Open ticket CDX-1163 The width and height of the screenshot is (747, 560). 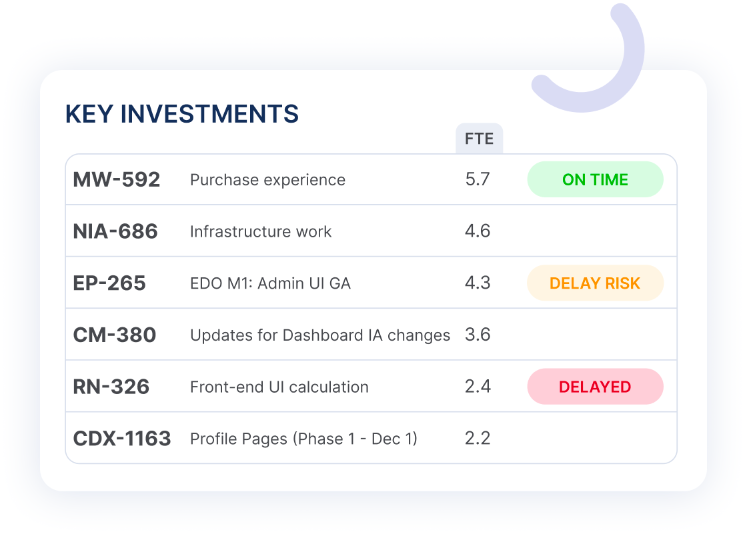(x=122, y=439)
